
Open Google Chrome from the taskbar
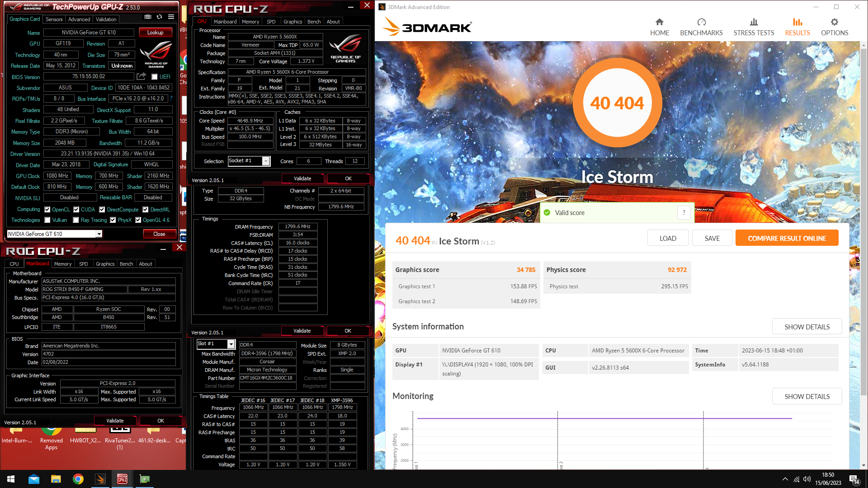tap(78, 479)
